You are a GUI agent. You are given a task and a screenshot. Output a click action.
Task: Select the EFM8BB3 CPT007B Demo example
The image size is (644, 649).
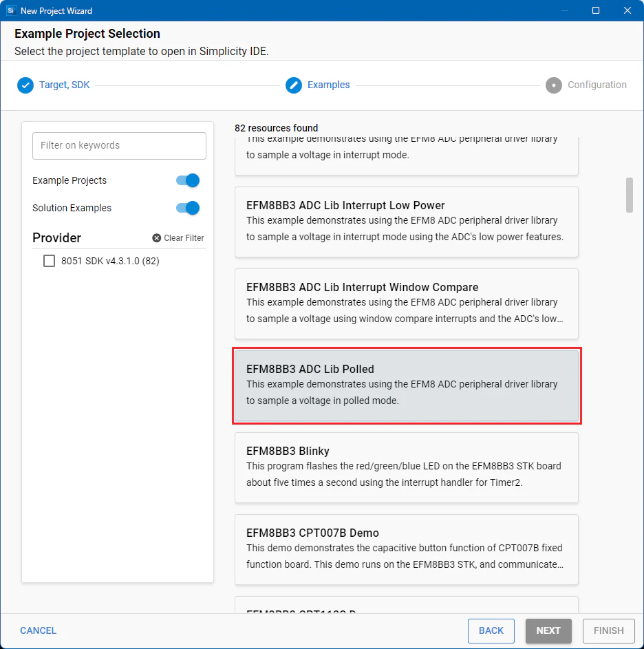point(406,550)
